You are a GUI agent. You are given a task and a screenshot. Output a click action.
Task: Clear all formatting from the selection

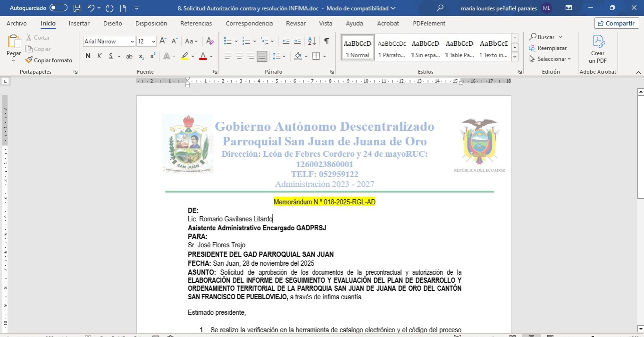point(210,42)
